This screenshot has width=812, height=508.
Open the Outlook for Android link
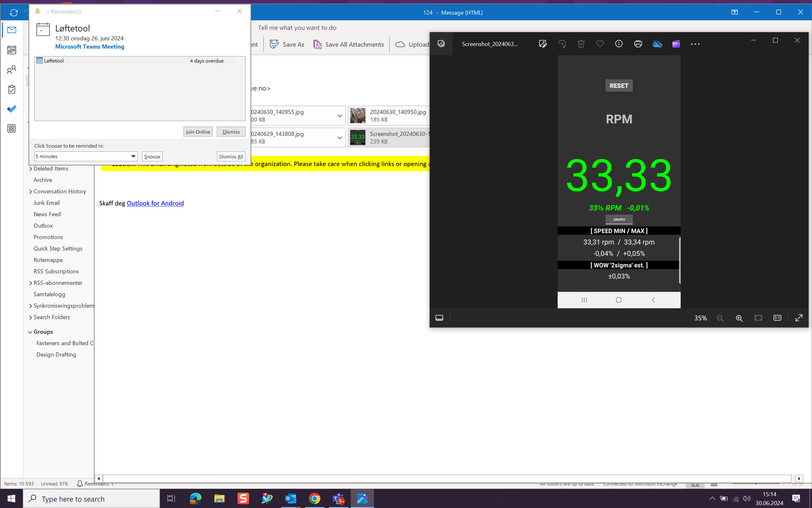click(x=155, y=203)
